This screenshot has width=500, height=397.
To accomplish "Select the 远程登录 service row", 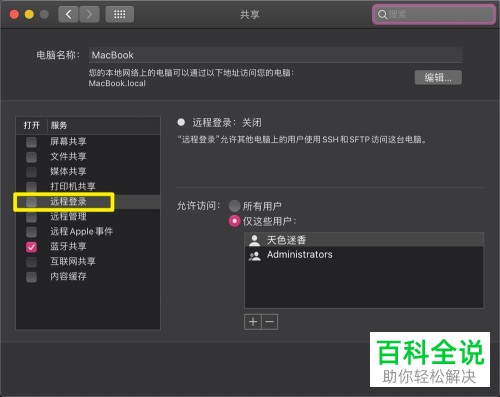I will coord(88,201).
